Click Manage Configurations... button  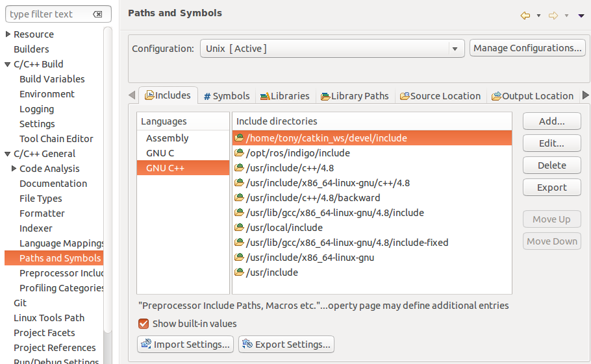[x=527, y=48]
